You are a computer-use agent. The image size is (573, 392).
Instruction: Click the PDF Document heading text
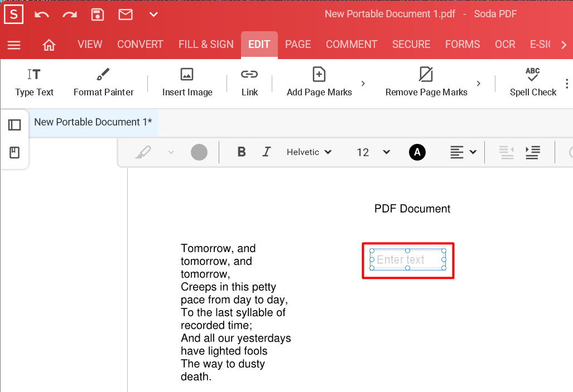click(x=412, y=209)
